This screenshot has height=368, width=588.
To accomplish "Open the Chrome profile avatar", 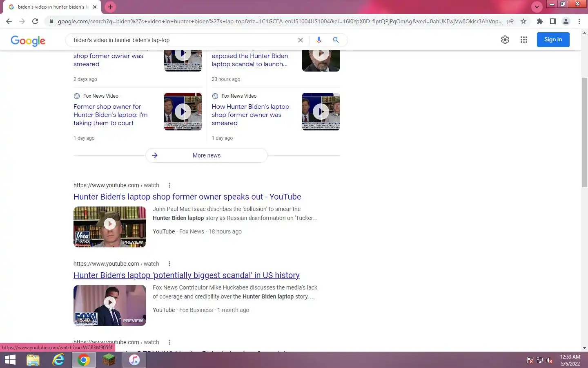I will [x=566, y=21].
